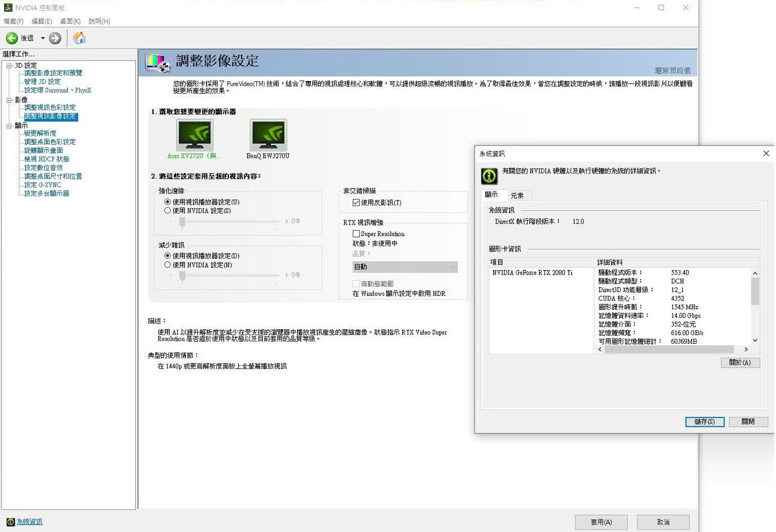Open the 編輯(E) menu

click(41, 21)
